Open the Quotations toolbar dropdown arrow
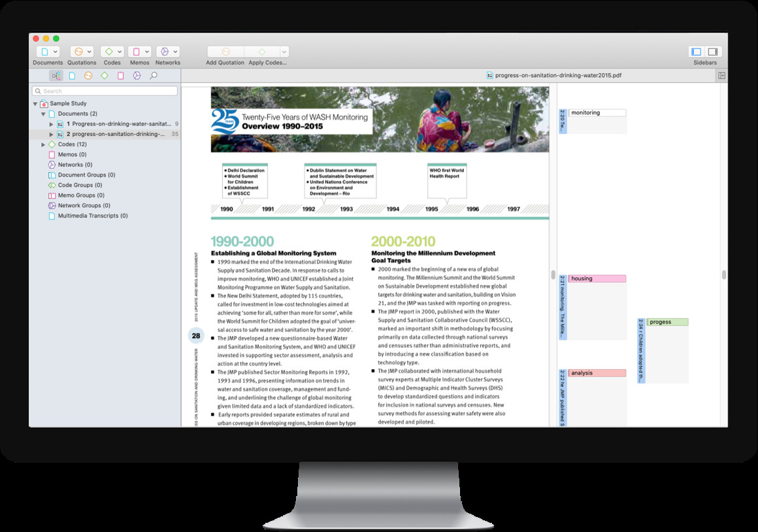This screenshot has height=532, width=758. [x=90, y=52]
